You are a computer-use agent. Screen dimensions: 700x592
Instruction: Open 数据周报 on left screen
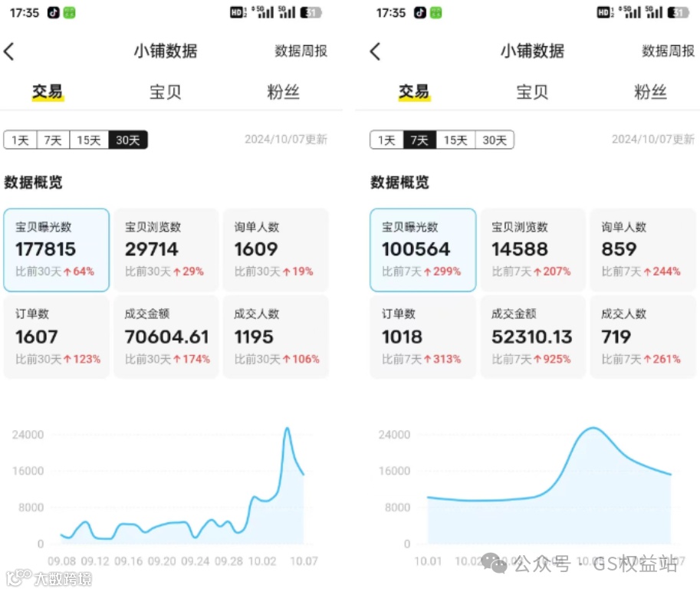coord(301,51)
